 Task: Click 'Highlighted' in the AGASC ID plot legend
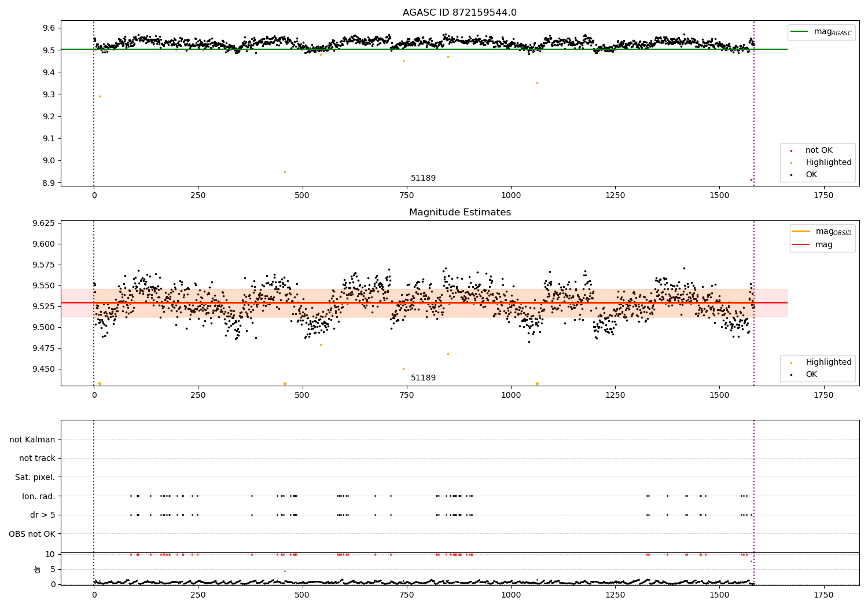[829, 163]
